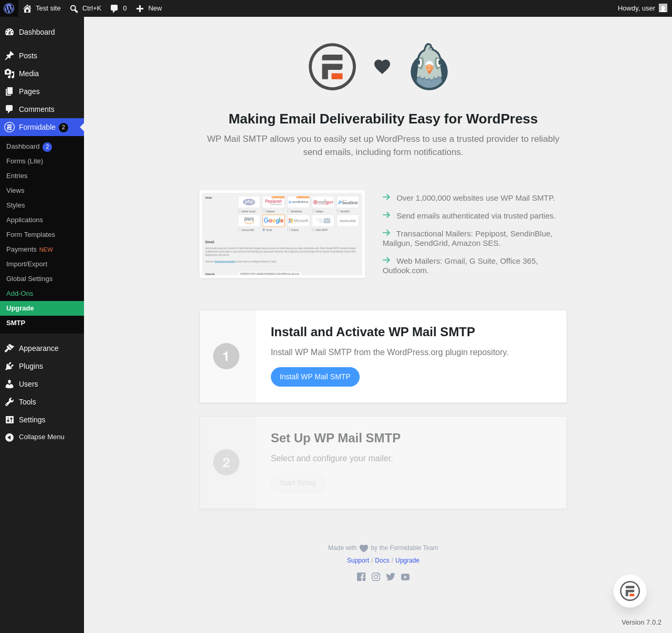Click the Appearance paintbrush icon

pos(9,348)
